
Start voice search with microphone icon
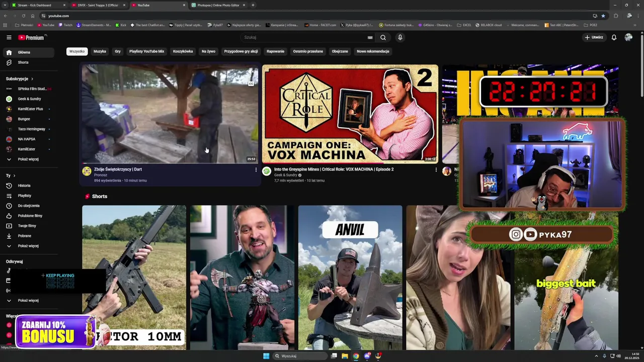(x=400, y=37)
